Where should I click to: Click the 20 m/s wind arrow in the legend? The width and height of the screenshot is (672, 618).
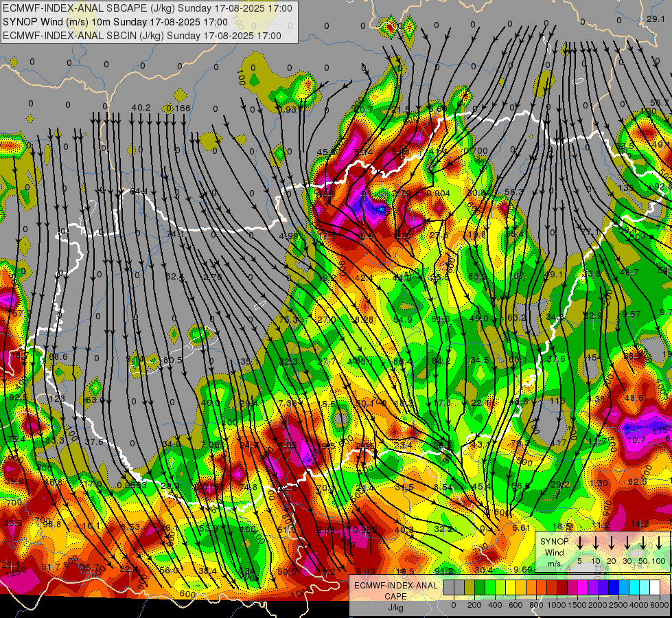(x=612, y=543)
